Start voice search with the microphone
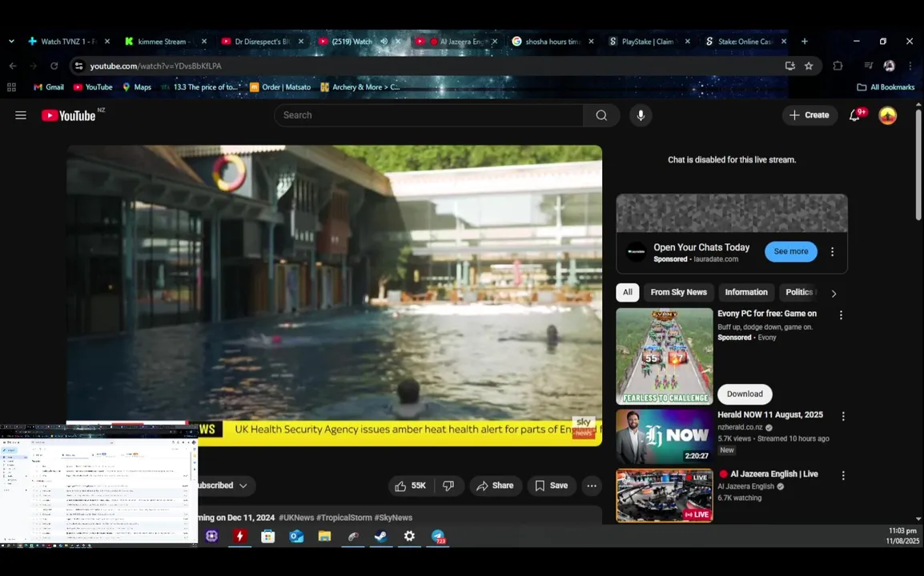The height and width of the screenshot is (576, 924). pos(641,115)
